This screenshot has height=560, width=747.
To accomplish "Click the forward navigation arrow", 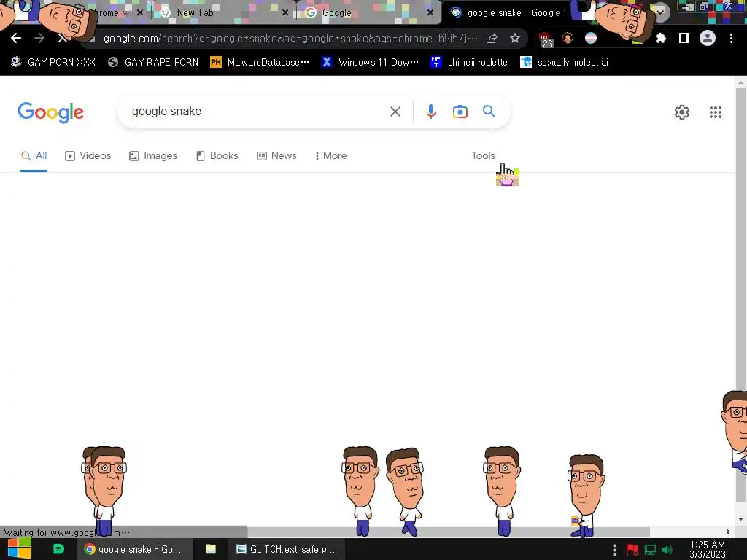I will click(39, 38).
